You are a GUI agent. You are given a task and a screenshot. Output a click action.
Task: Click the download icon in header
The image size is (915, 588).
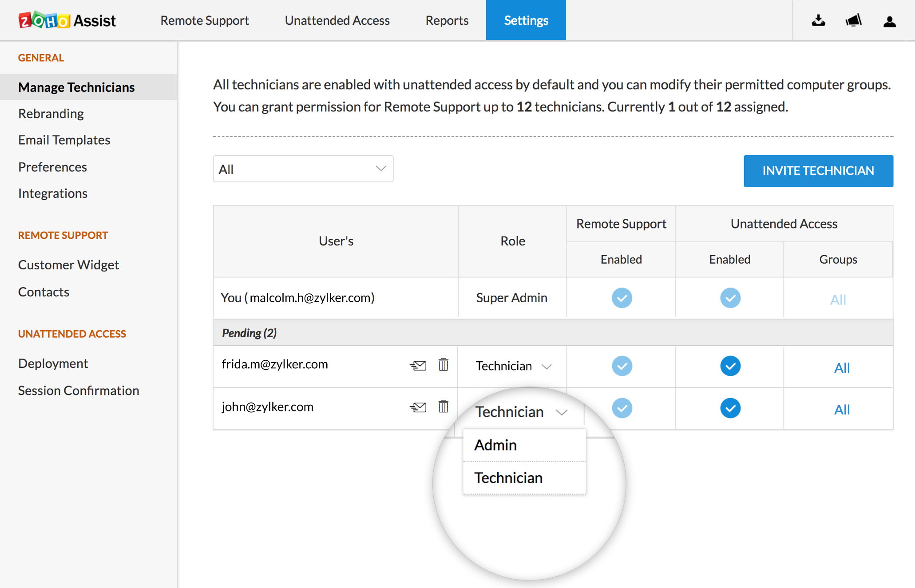coord(818,20)
